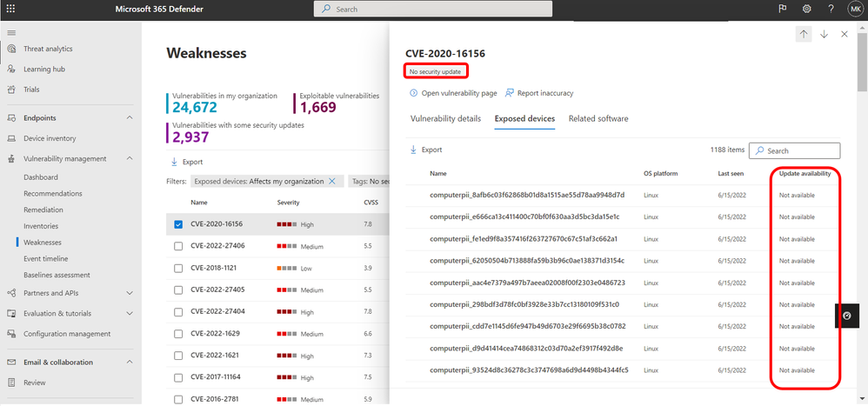Check the CVE-2022-1629 checkbox
868x406 pixels.
coord(178,334)
